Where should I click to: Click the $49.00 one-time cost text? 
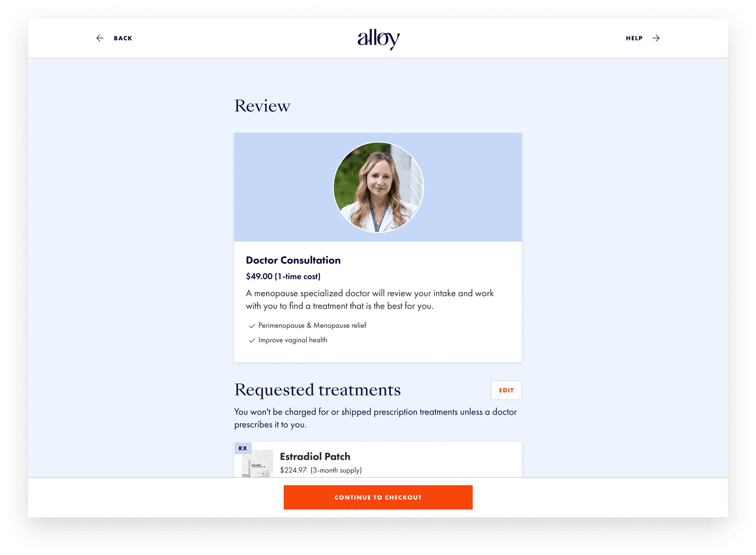283,276
